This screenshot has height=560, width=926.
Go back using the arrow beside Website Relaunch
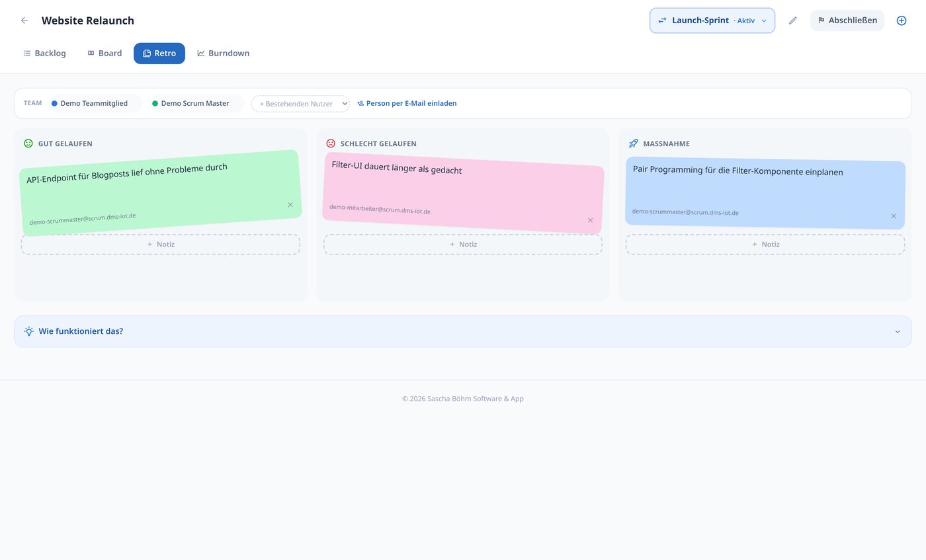click(x=24, y=20)
